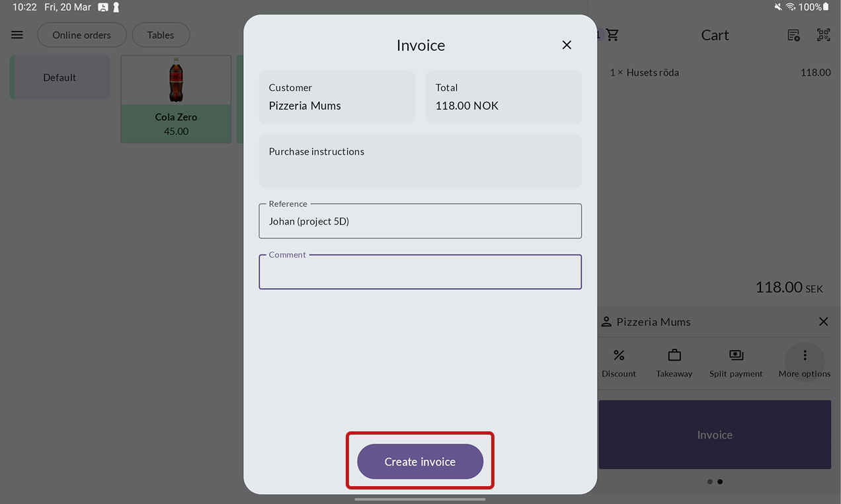This screenshot has height=504, width=841.
Task: Tap the shopping cart icon
Action: [x=612, y=35]
